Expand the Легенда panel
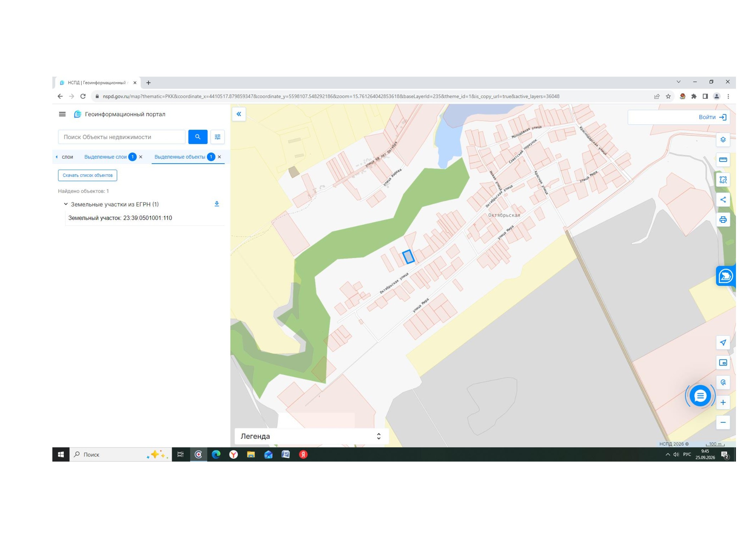The height and width of the screenshot is (535, 756). 312,436
